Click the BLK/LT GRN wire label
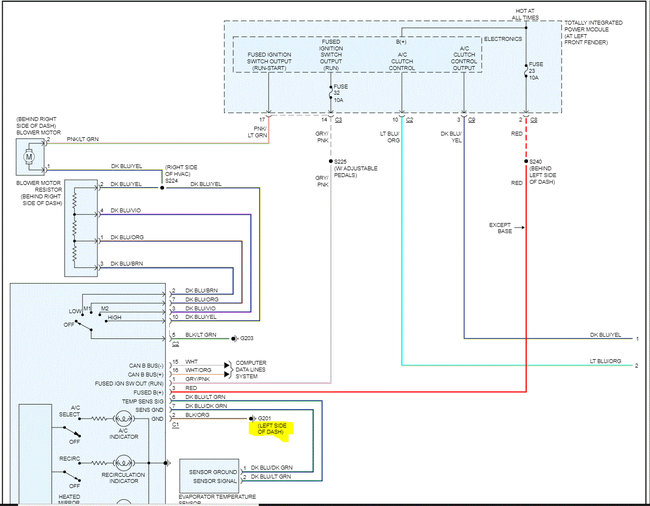This screenshot has height=506, width=650. click(201, 334)
